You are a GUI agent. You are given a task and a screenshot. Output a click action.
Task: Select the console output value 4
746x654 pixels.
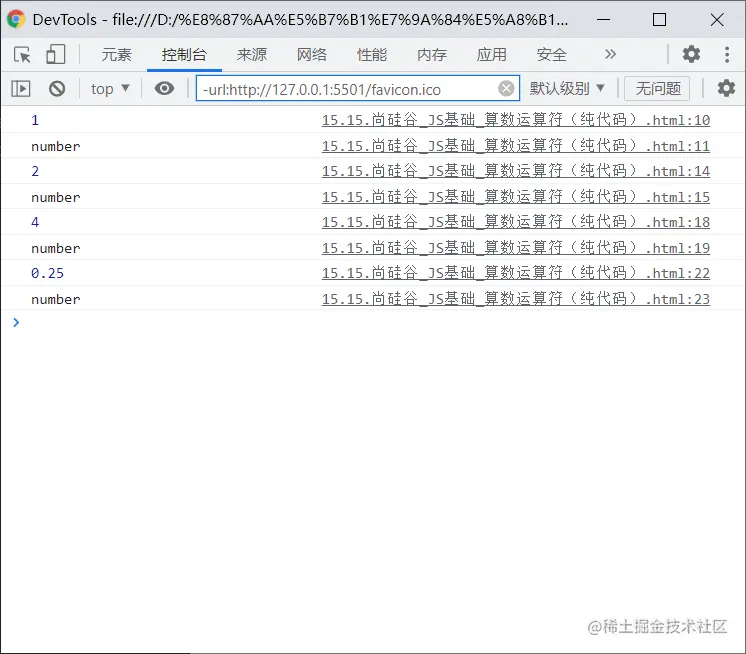tap(35, 222)
